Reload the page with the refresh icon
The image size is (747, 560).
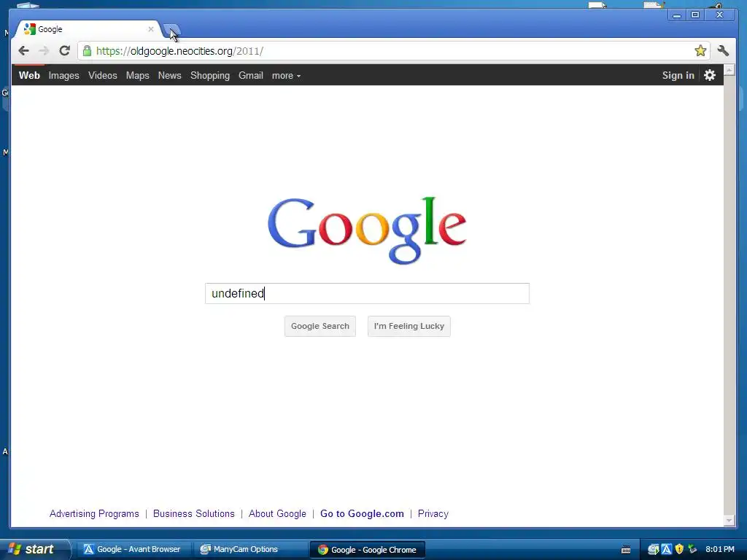point(65,50)
